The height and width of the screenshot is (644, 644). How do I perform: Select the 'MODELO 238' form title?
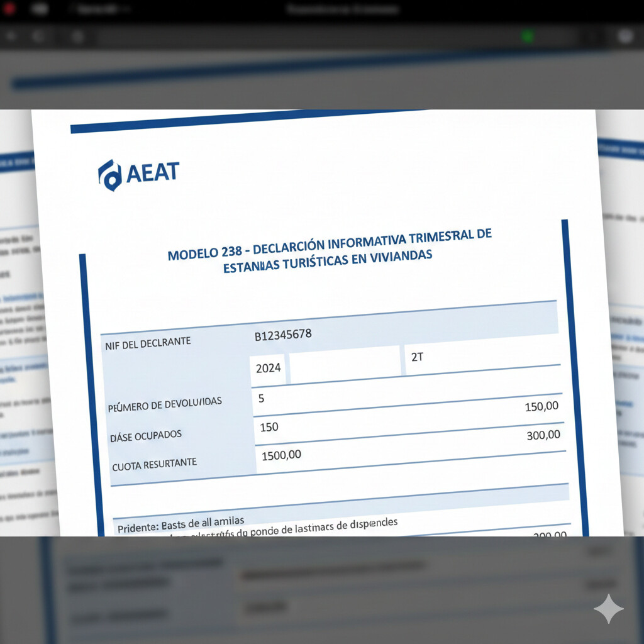coord(330,251)
